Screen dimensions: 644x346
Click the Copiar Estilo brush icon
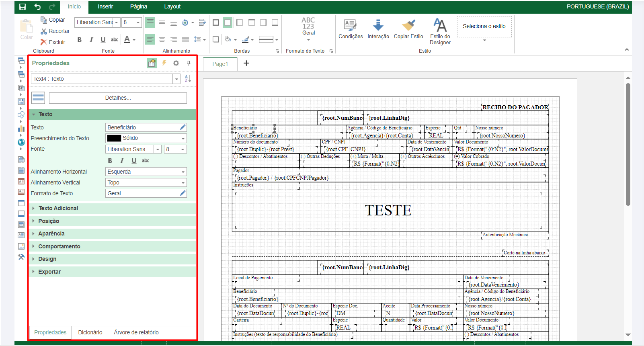pos(408,25)
